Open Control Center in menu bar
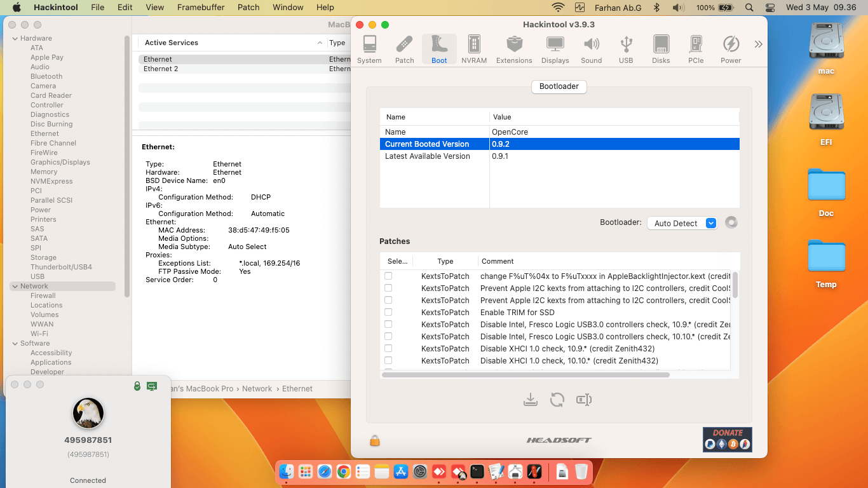This screenshot has width=868, height=488. (770, 8)
